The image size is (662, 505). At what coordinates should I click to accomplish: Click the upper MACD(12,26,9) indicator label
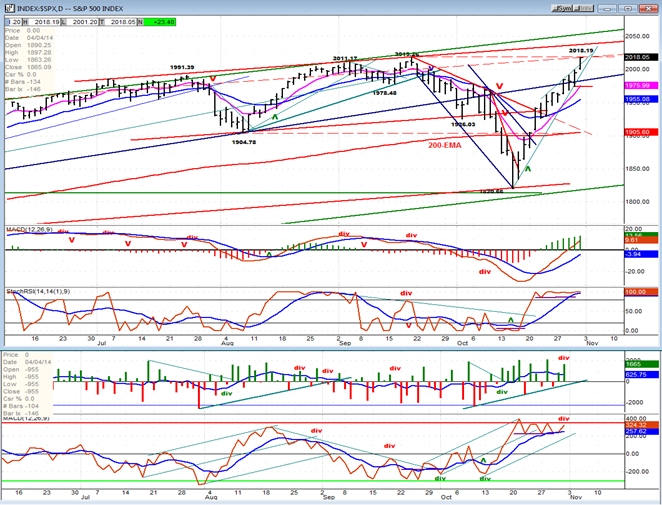pos(28,229)
